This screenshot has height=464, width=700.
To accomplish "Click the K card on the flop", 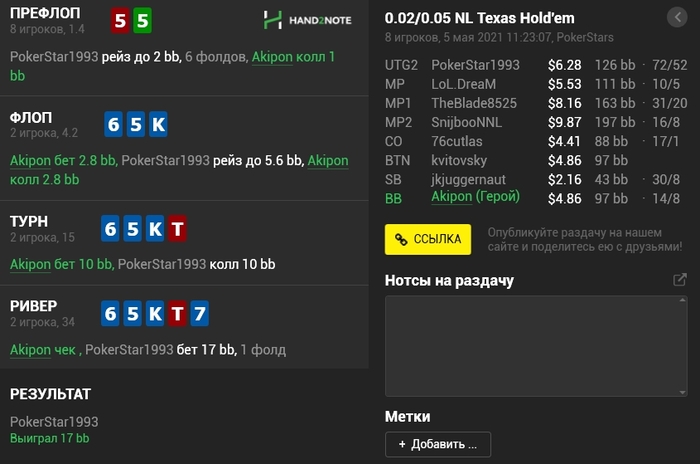I will click(x=158, y=124).
